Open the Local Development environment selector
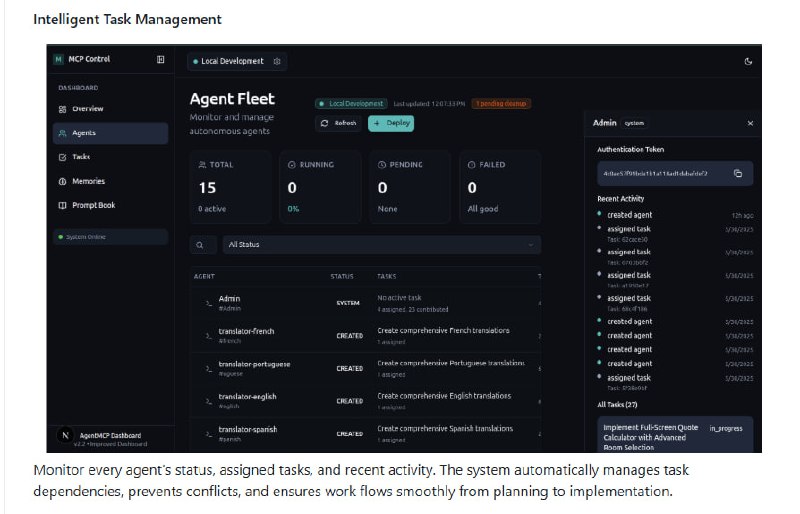The height and width of the screenshot is (514, 800). [x=228, y=61]
